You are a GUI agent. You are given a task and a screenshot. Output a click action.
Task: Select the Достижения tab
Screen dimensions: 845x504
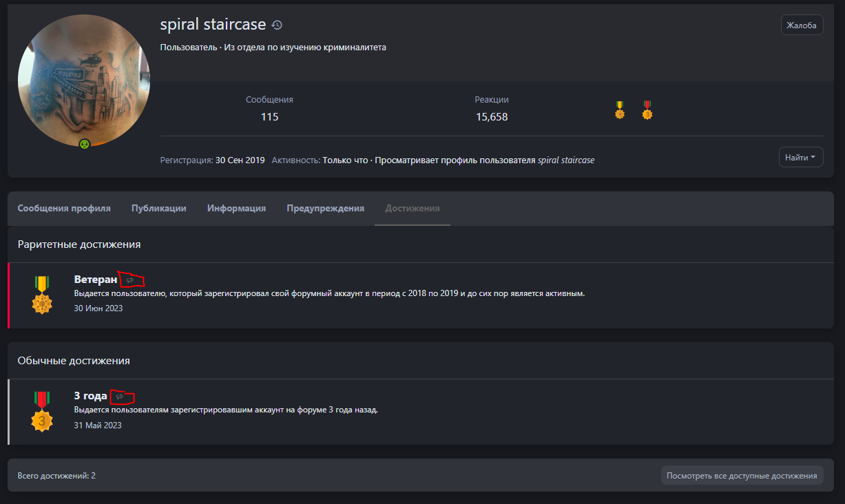click(x=413, y=209)
